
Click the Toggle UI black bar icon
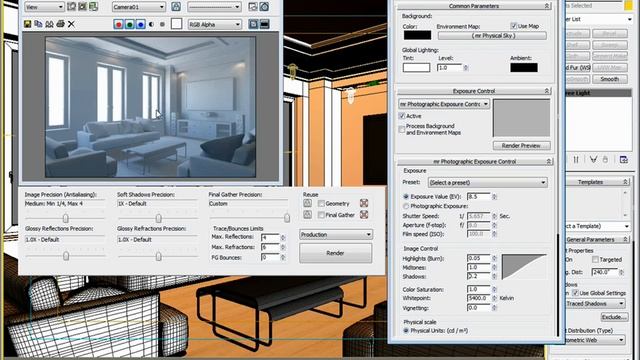coord(264,24)
